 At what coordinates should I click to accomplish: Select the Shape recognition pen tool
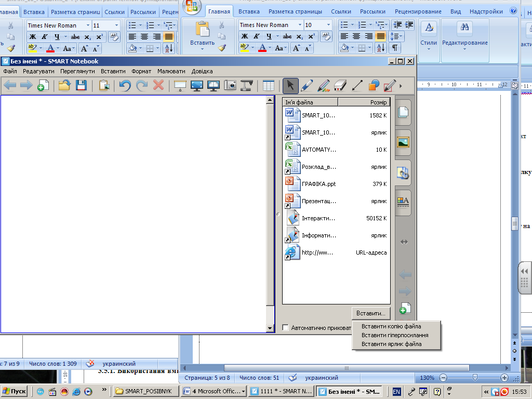pyautogui.click(x=390, y=86)
